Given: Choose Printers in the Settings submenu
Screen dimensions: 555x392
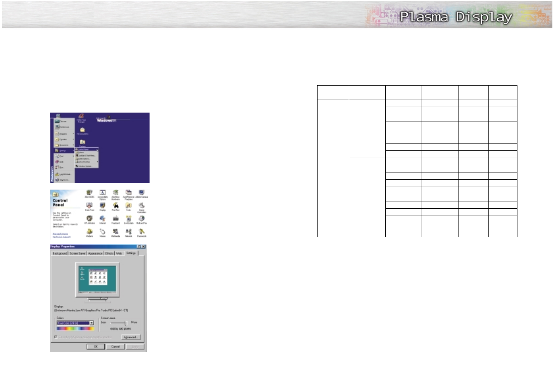Looking at the screenshot, I should point(87,152).
